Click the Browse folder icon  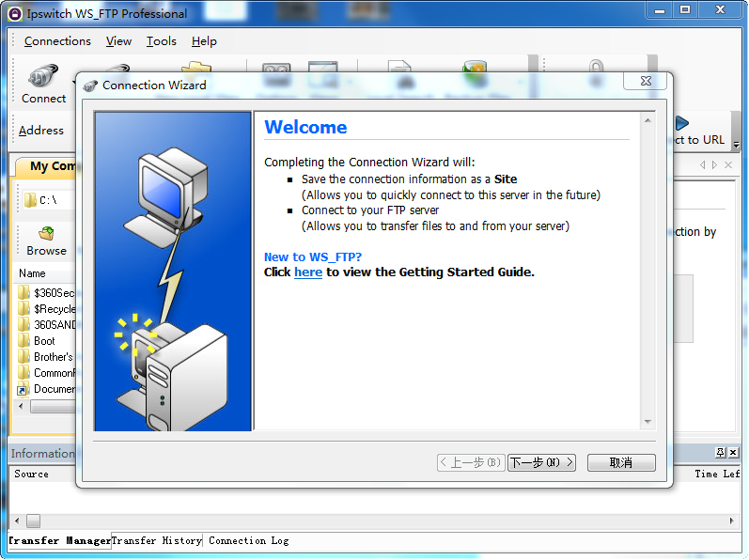[x=46, y=234]
